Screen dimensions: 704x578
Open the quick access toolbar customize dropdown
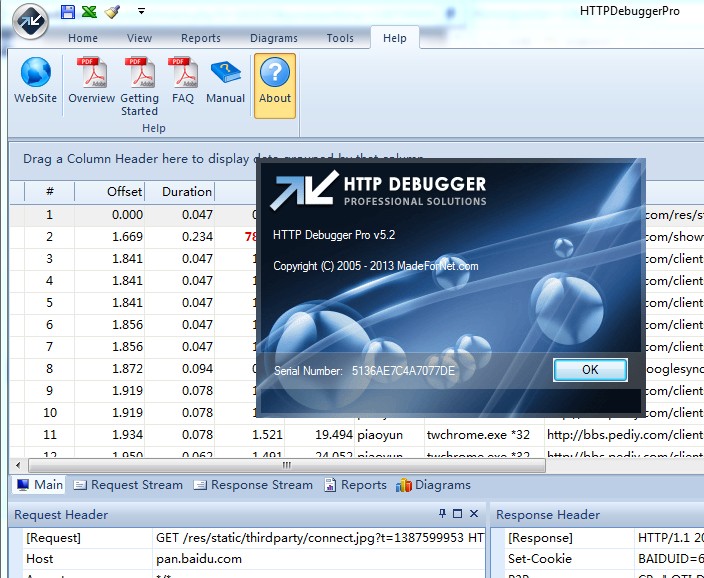(x=141, y=11)
